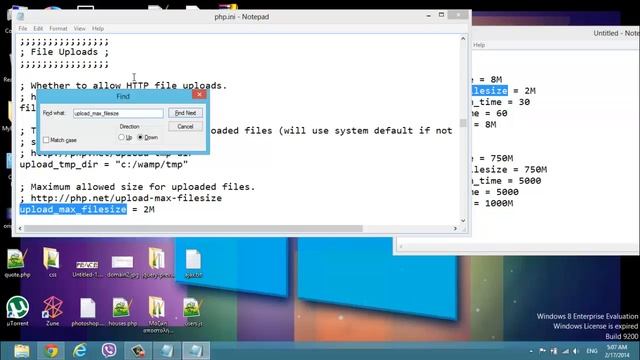Open the quote.php desktop file

tap(17, 262)
